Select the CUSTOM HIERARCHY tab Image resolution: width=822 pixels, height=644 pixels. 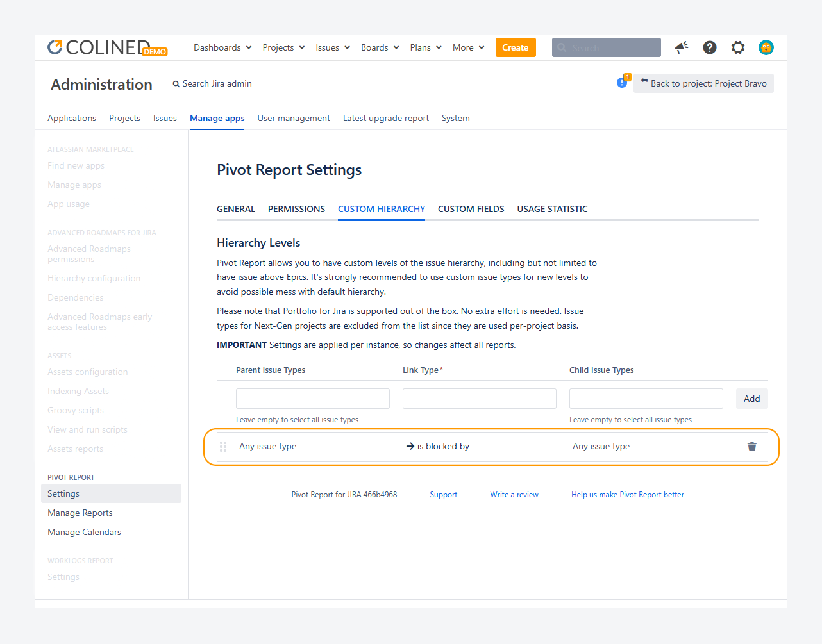[382, 209]
